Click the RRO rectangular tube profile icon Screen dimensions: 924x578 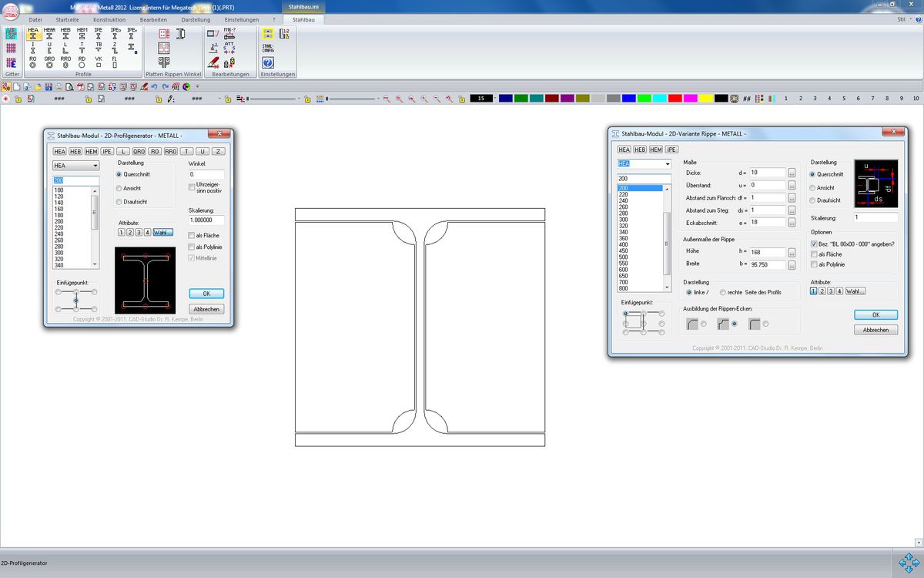point(65,62)
